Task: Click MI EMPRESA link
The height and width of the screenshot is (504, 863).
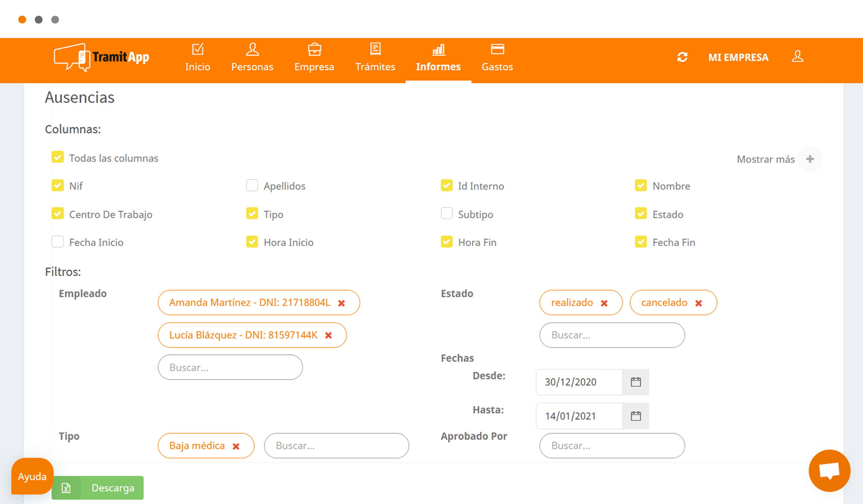Action: click(x=738, y=57)
